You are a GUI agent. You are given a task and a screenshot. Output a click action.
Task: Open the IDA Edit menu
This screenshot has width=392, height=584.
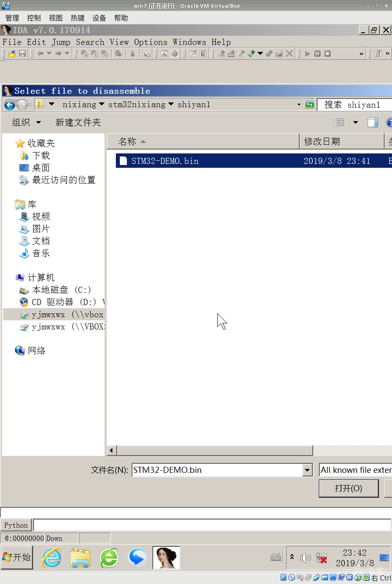click(x=36, y=42)
